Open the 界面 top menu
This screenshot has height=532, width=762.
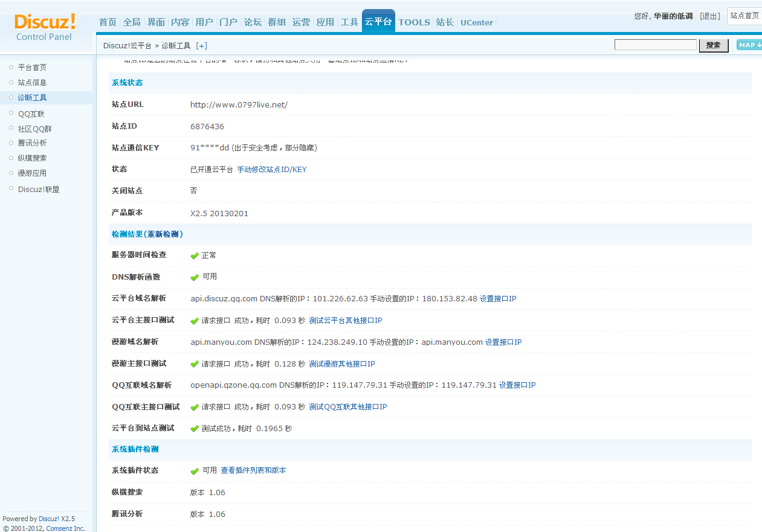(x=156, y=22)
